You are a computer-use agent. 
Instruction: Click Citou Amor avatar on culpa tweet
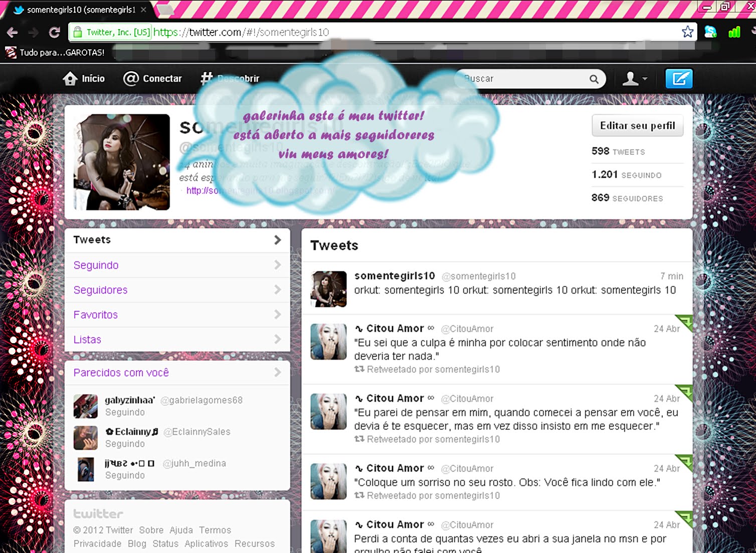click(328, 342)
